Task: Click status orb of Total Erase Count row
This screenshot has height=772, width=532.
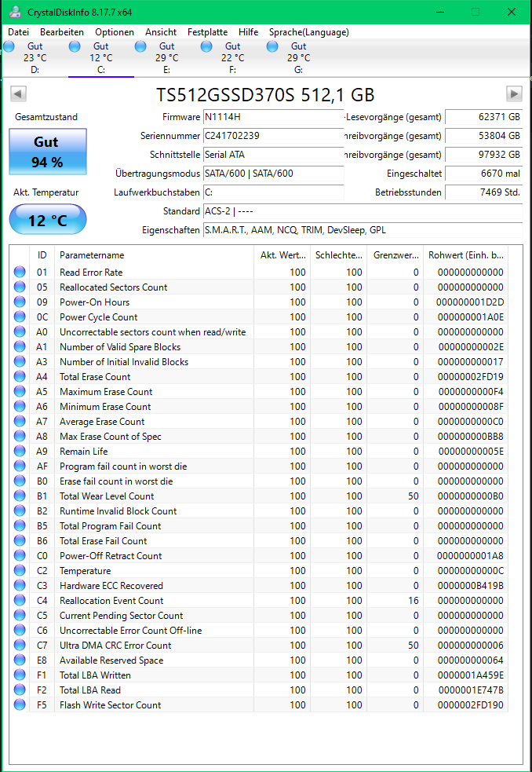Action: coord(20,377)
